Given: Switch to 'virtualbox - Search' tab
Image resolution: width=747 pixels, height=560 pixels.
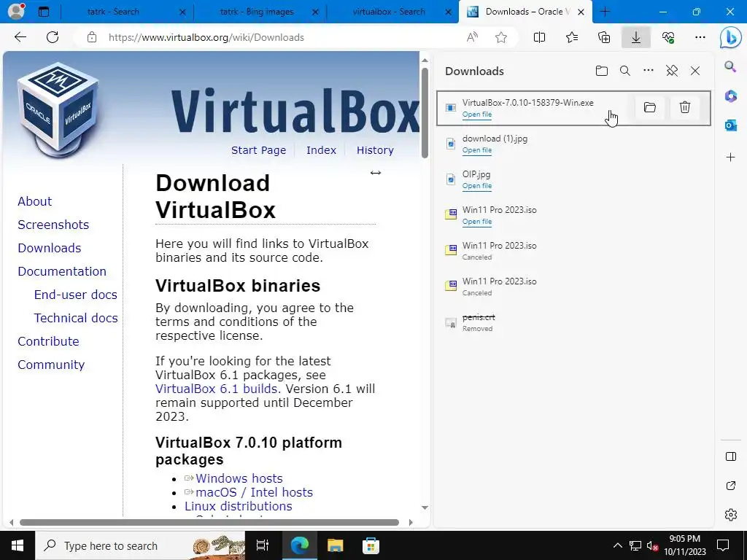Looking at the screenshot, I should click(389, 12).
